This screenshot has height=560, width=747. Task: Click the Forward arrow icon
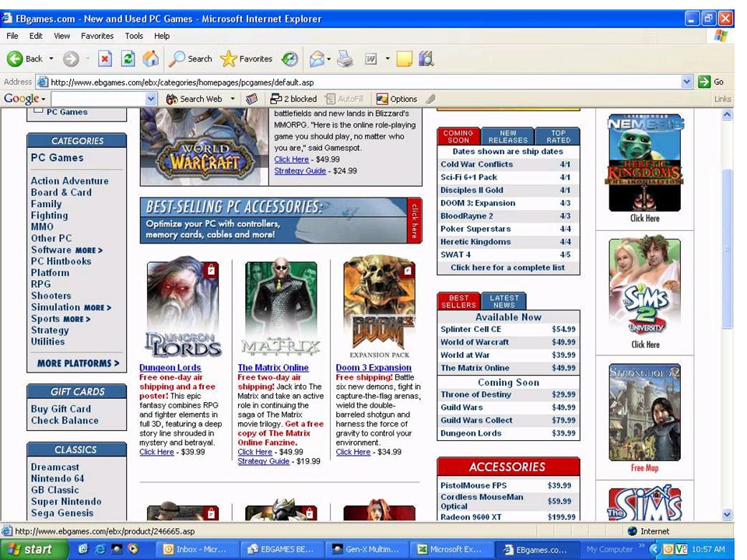71,58
